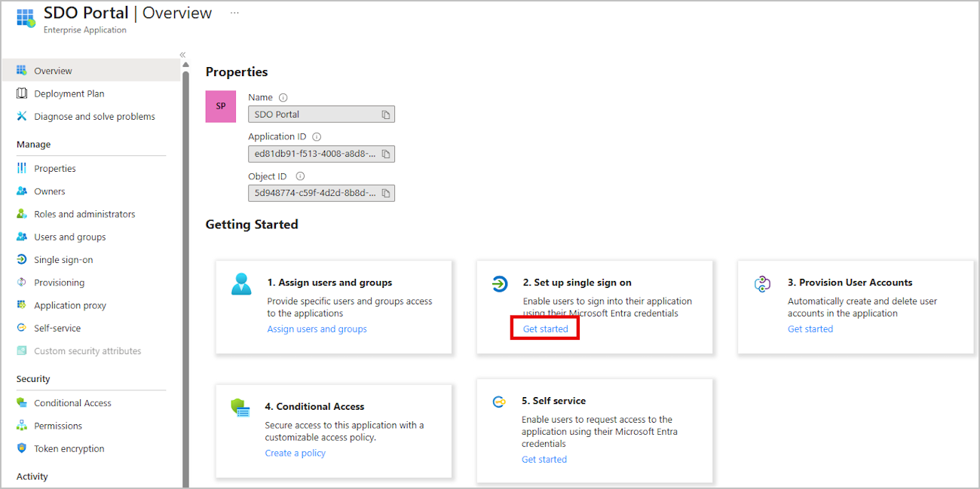Open the ellipsis more options menu
The image size is (980, 489).
tap(234, 13)
